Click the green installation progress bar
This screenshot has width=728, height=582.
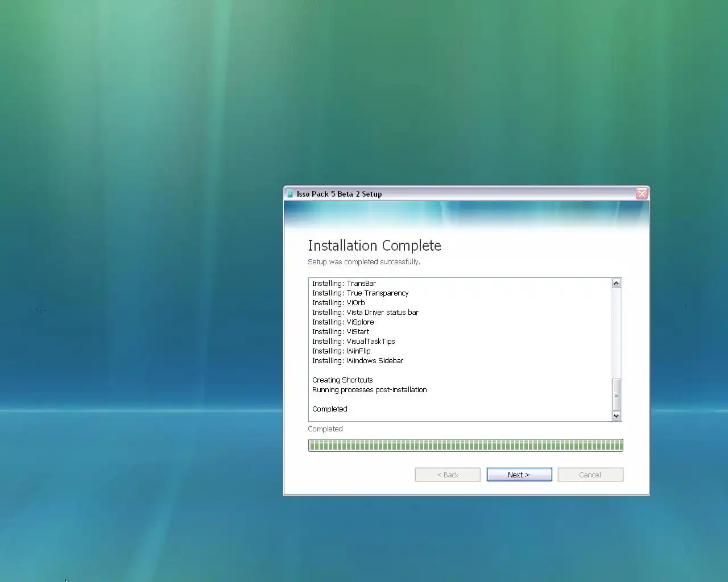466,445
